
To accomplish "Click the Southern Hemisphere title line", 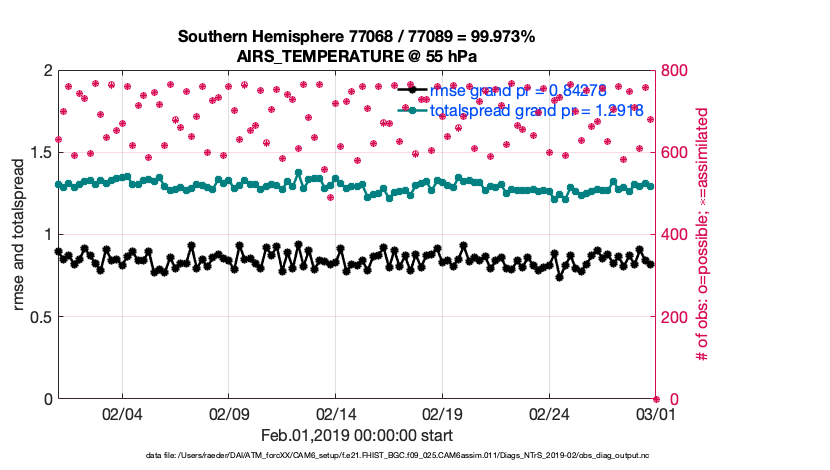I will [x=356, y=37].
